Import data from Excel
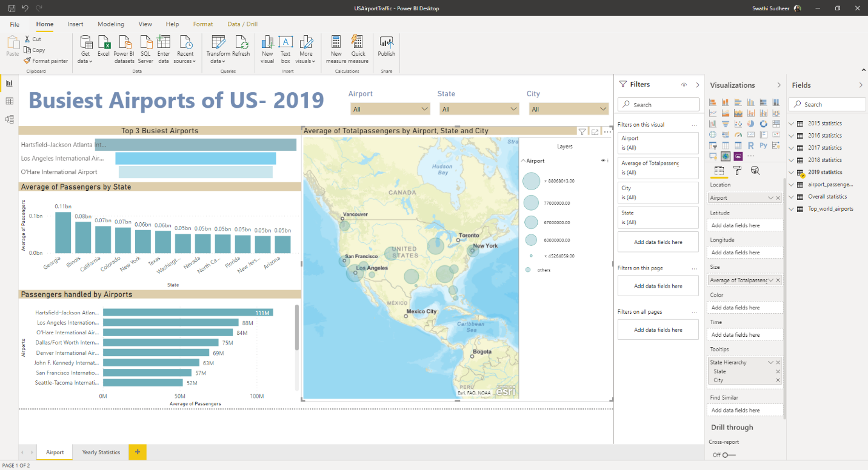The height and width of the screenshot is (470, 868). click(104, 46)
